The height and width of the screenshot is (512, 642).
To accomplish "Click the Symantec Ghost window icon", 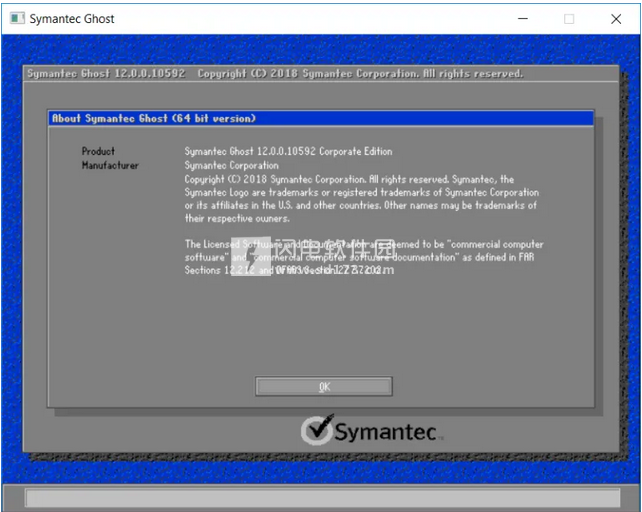I will (x=17, y=18).
